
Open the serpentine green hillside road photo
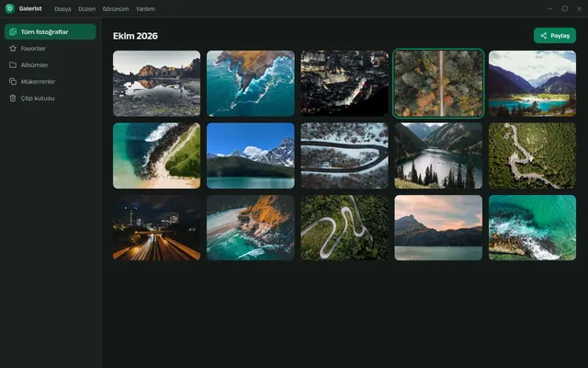coord(345,227)
